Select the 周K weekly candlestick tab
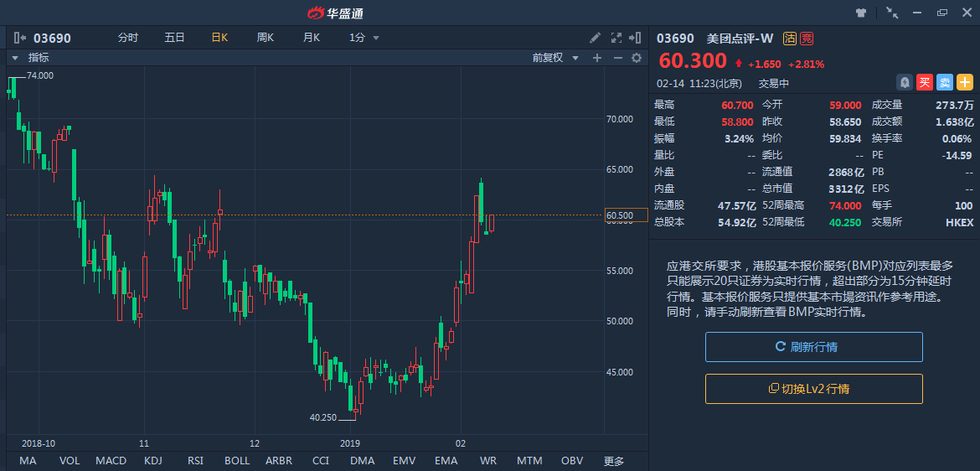980x471 pixels. click(266, 39)
